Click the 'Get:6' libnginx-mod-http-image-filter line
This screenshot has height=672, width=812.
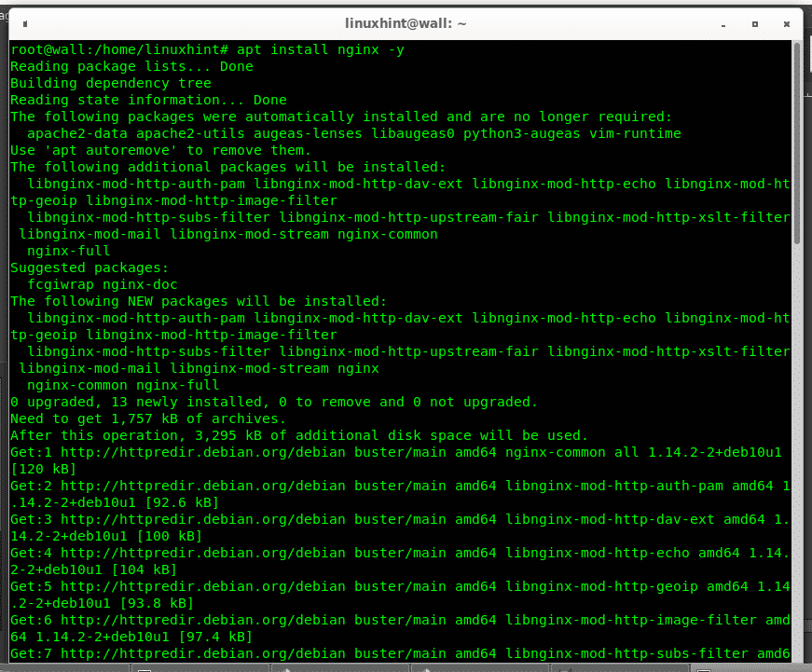pyautogui.click(x=400, y=620)
